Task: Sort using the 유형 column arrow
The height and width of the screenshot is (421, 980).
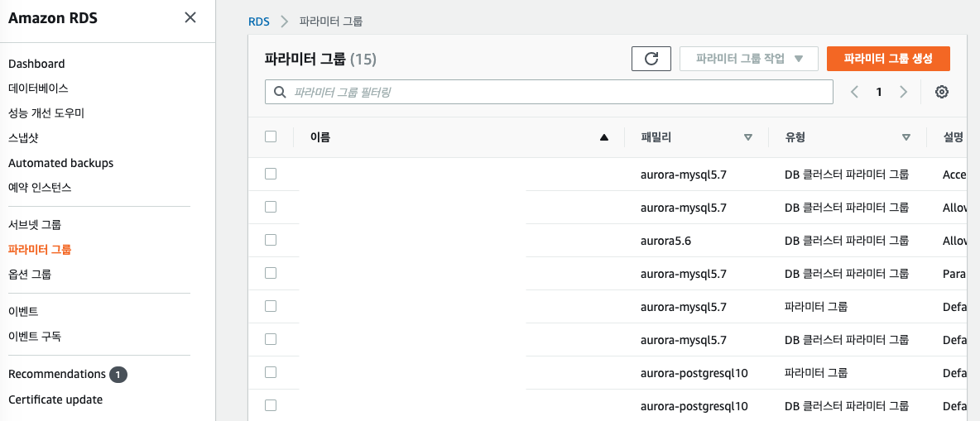Action: (906, 137)
